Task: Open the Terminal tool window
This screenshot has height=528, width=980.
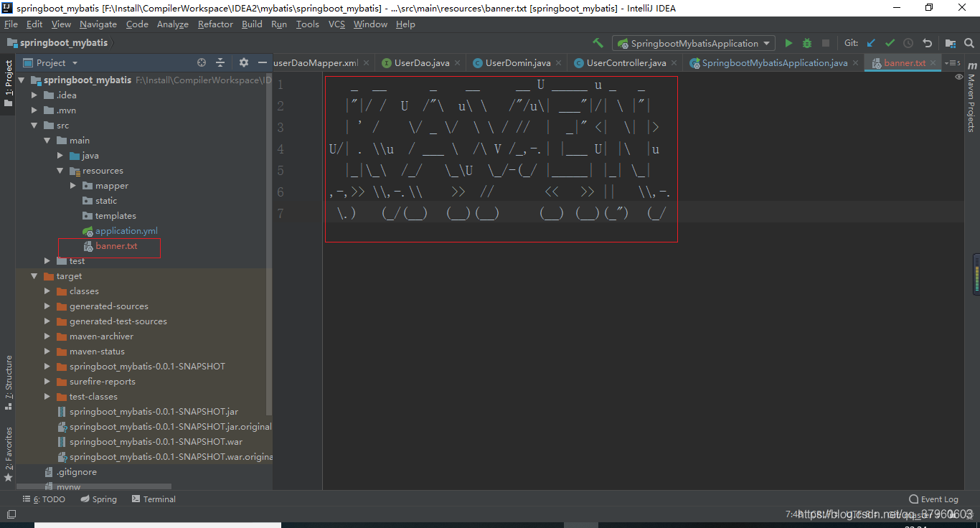Action: 153,499
